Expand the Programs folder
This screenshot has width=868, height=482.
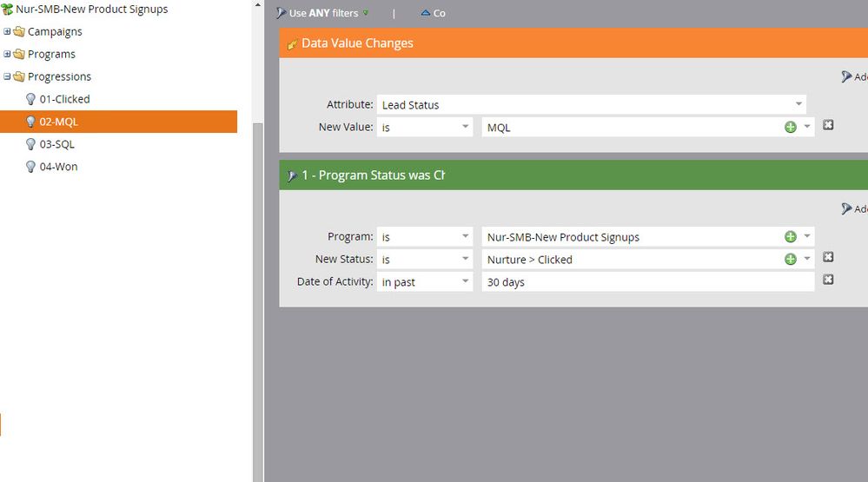tap(8, 54)
